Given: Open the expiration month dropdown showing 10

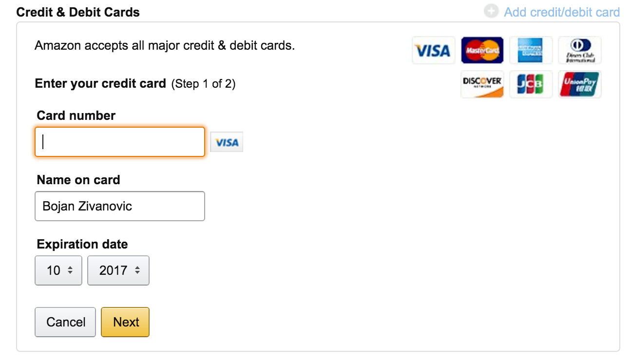Looking at the screenshot, I should 58,270.
